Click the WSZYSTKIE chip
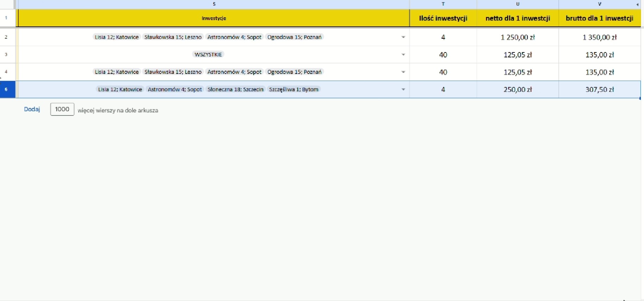The height and width of the screenshot is (301, 644). (208, 55)
